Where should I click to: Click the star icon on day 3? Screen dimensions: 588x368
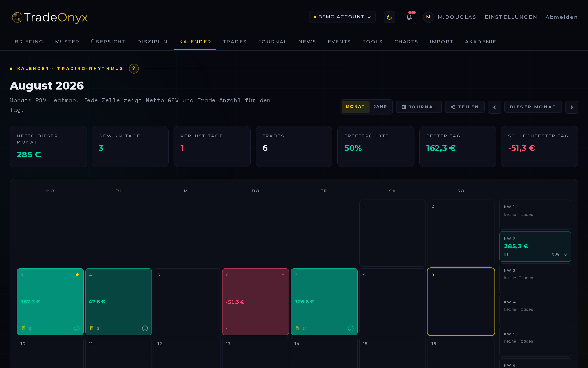pyautogui.click(x=77, y=275)
